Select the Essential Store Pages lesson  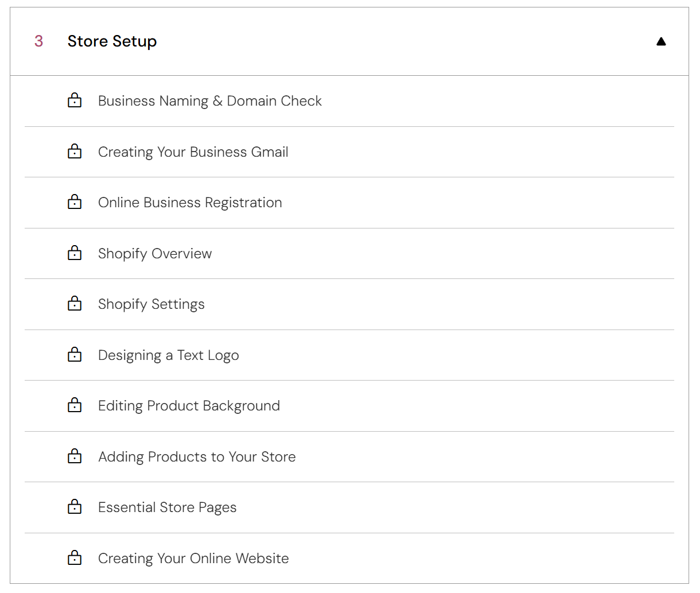tap(167, 507)
